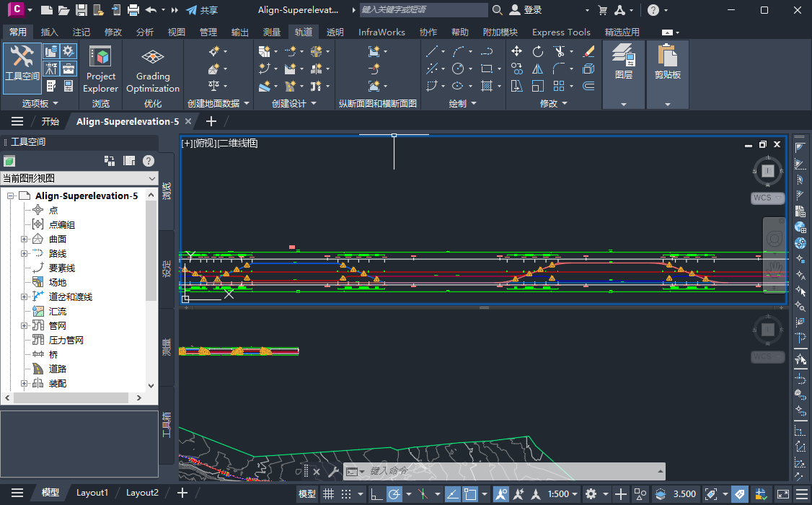Open the Project Explorer tool
Viewport: 812px width, 505px height.
[100, 70]
